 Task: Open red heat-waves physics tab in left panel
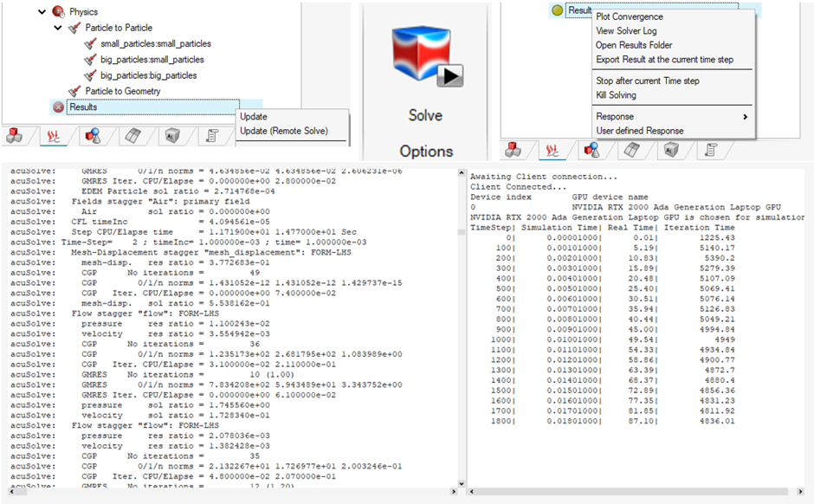click(53, 137)
